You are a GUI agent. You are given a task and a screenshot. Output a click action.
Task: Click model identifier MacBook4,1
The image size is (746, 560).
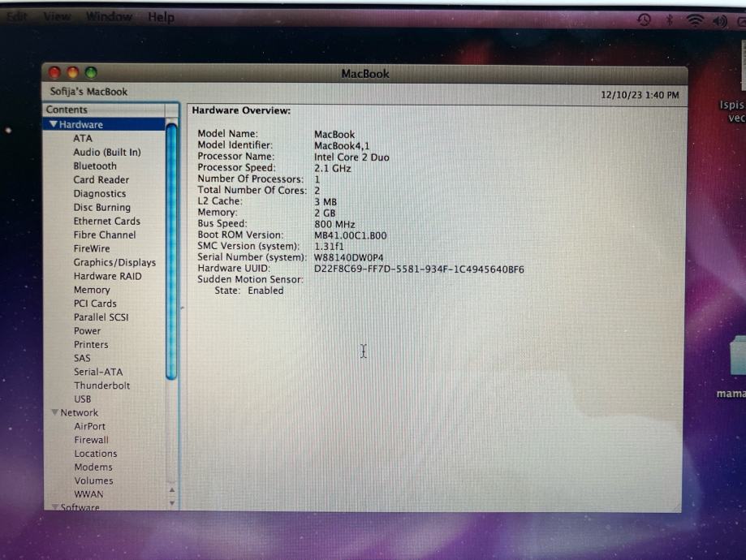click(342, 145)
